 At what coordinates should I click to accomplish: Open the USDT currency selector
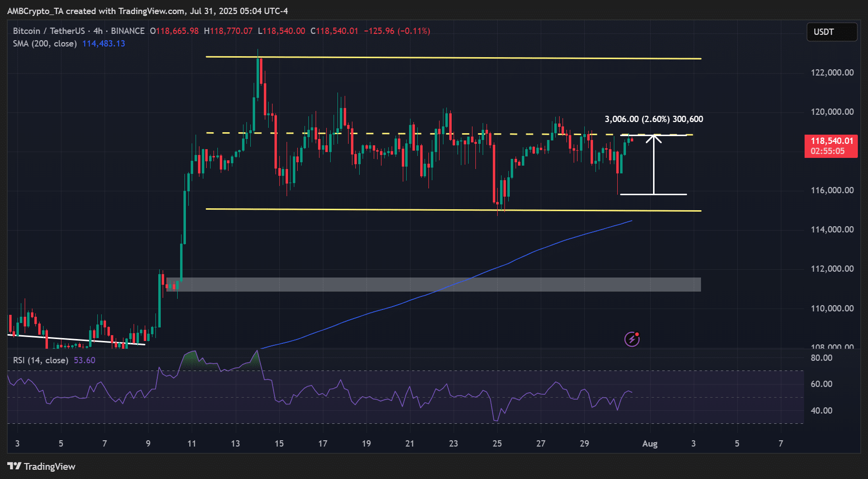(x=831, y=32)
